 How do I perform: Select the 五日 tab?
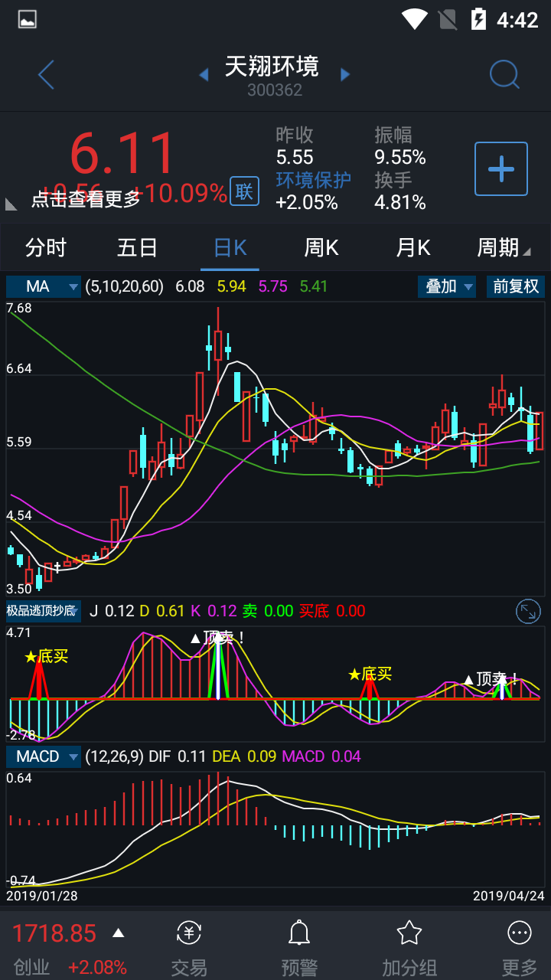[x=138, y=247]
